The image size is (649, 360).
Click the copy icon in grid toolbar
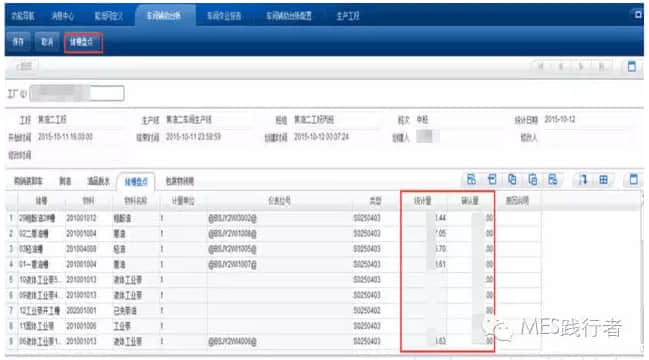pyautogui.click(x=512, y=180)
